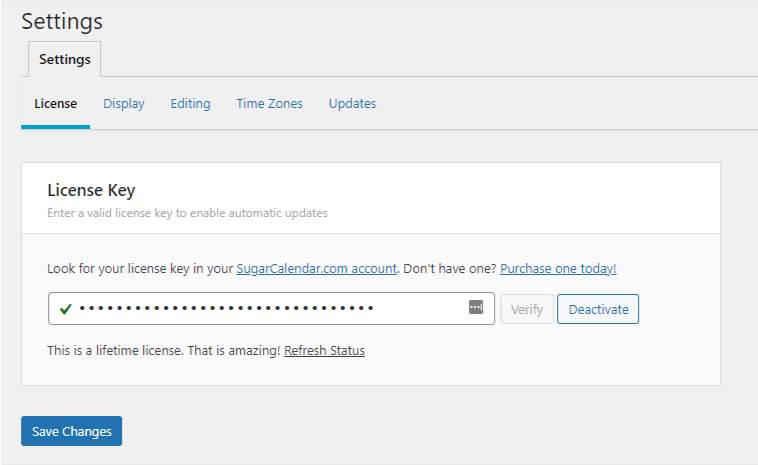This screenshot has height=465, width=758.
Task: Open the Time Zones tab
Action: 269,104
